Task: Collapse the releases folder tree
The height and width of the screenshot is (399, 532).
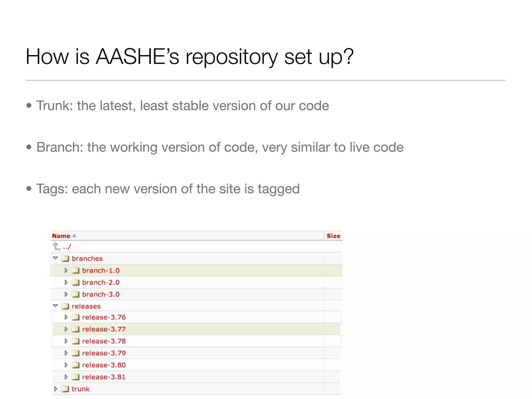Action: (55, 306)
